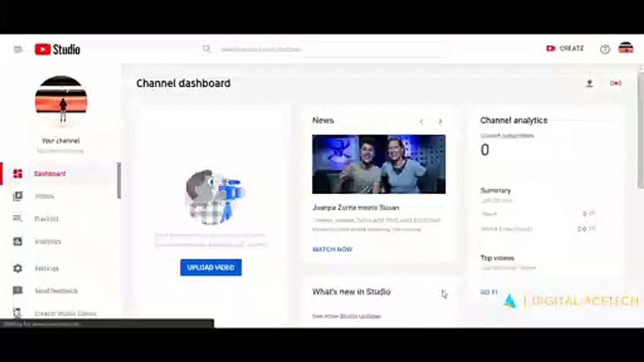Click the sidebar scrollbar
644x362 pixels.
pos(119,180)
